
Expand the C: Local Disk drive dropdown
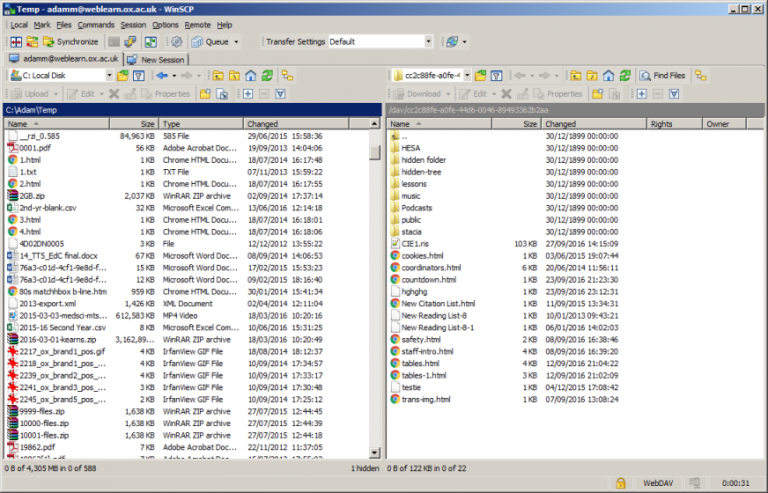click(105, 75)
